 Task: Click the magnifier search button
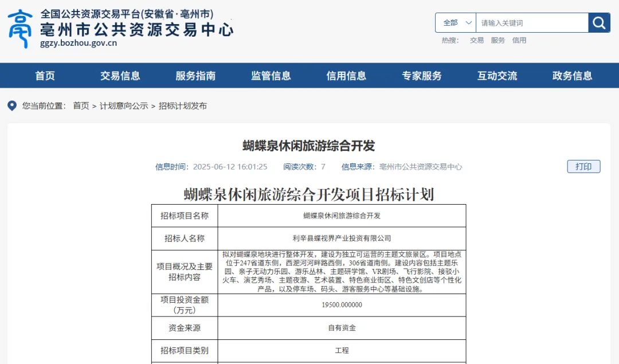point(599,23)
